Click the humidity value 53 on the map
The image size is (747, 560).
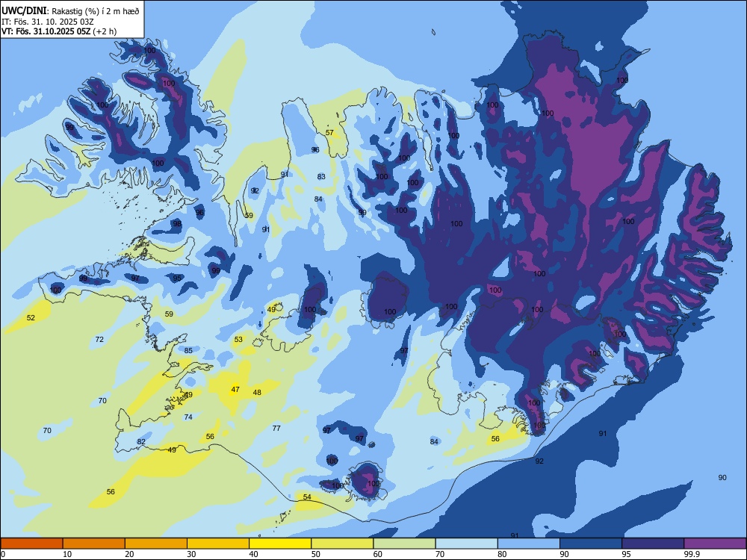(238, 340)
